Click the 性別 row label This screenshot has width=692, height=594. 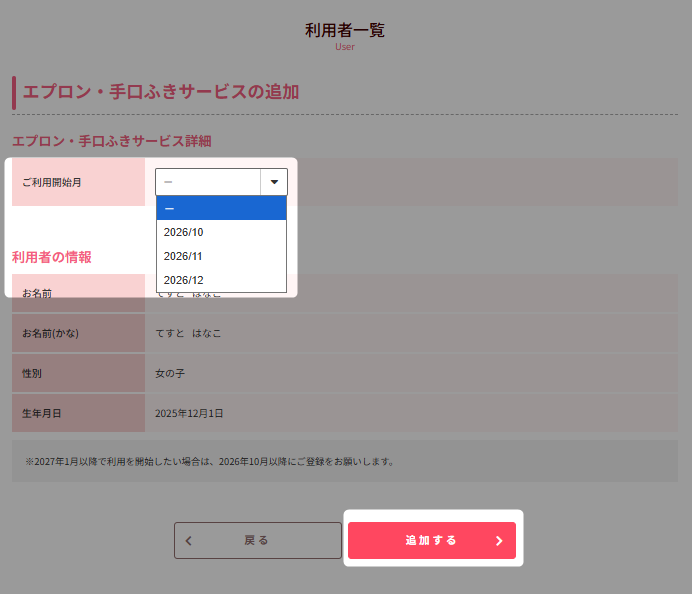click(x=32, y=373)
